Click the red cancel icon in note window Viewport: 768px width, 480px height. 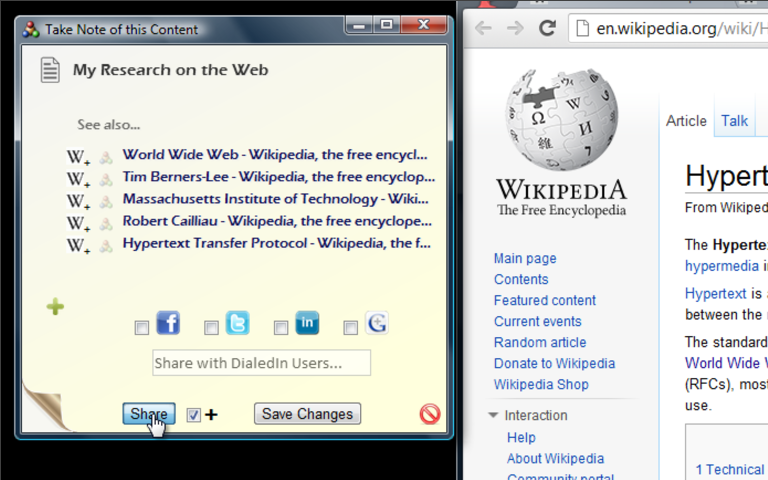pyautogui.click(x=430, y=414)
